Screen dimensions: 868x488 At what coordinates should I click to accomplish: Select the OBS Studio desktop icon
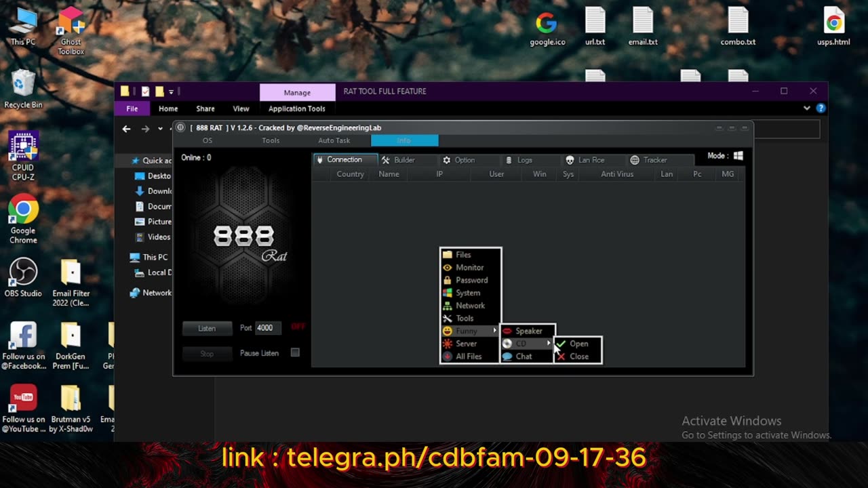point(23,277)
